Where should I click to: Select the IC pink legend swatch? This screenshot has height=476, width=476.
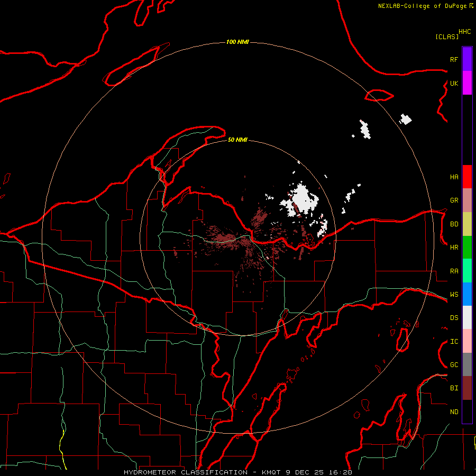click(x=467, y=341)
